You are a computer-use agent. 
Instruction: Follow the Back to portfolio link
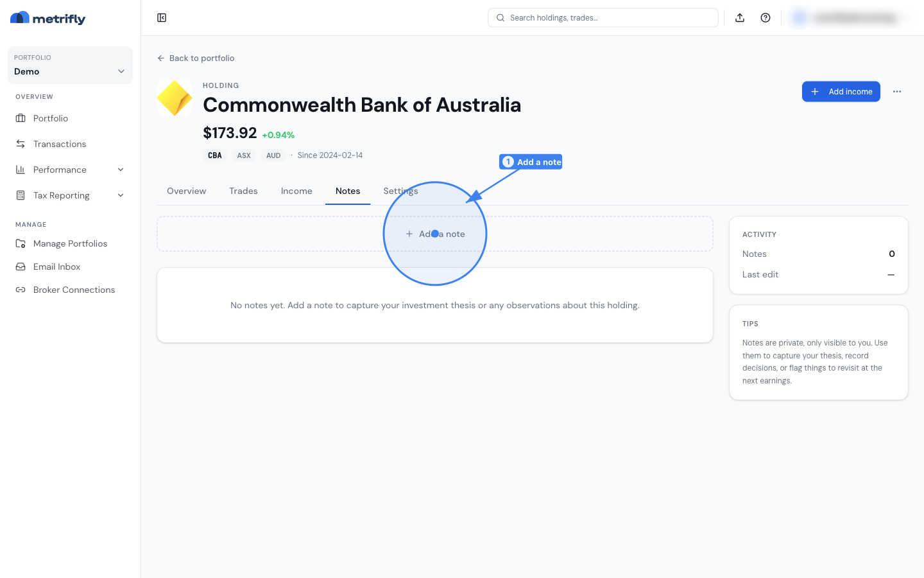point(196,58)
